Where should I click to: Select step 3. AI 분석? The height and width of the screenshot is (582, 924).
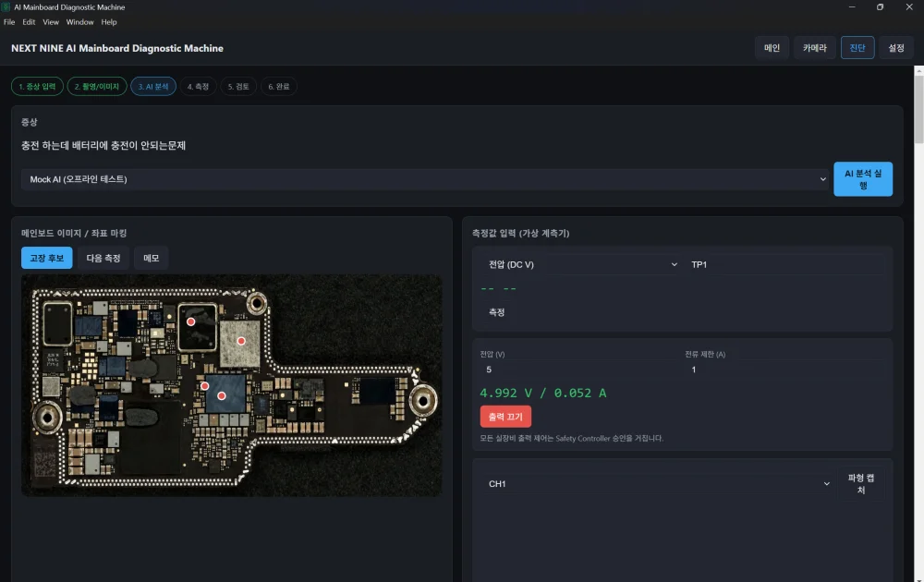click(x=153, y=87)
